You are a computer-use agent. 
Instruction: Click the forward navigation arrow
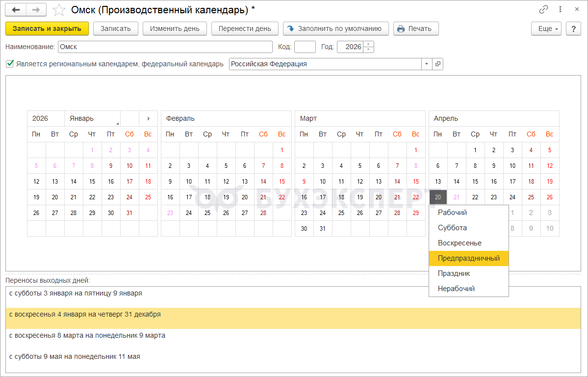coord(36,10)
